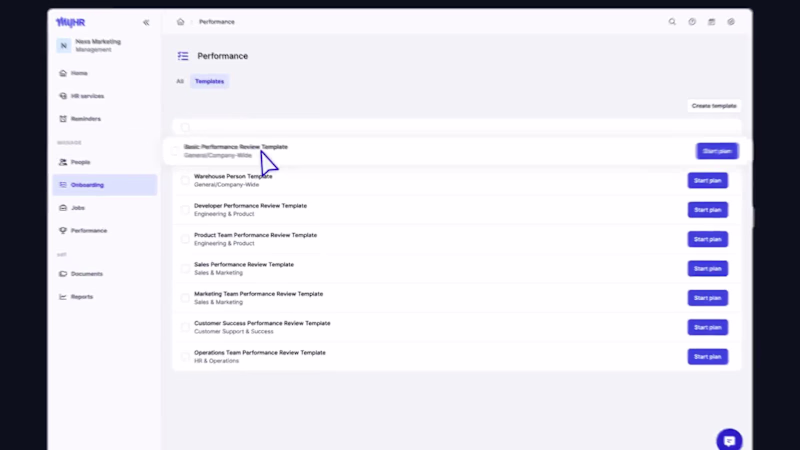Check the Customer Success Performance Review checkbox
The width and height of the screenshot is (800, 450).
click(185, 327)
